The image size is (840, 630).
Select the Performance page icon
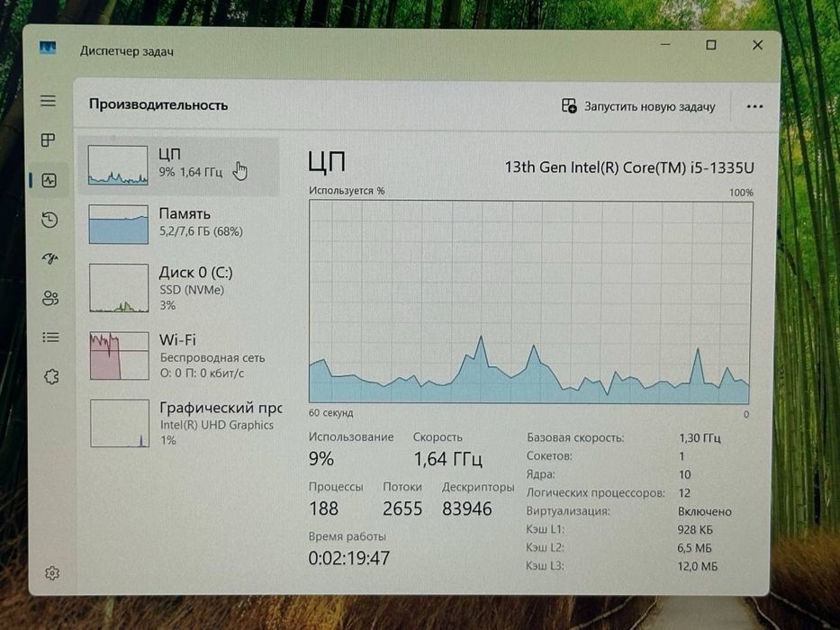[x=50, y=181]
